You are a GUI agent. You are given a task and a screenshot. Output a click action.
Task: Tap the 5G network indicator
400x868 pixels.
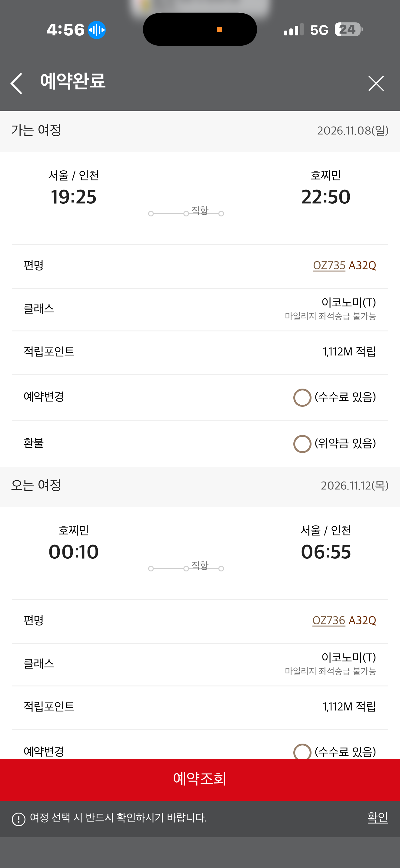point(319,30)
